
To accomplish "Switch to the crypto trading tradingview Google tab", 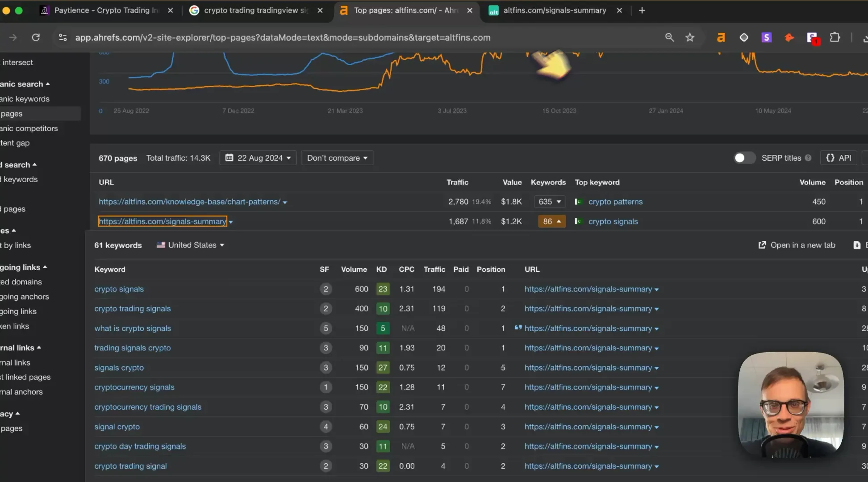I will pos(256,10).
